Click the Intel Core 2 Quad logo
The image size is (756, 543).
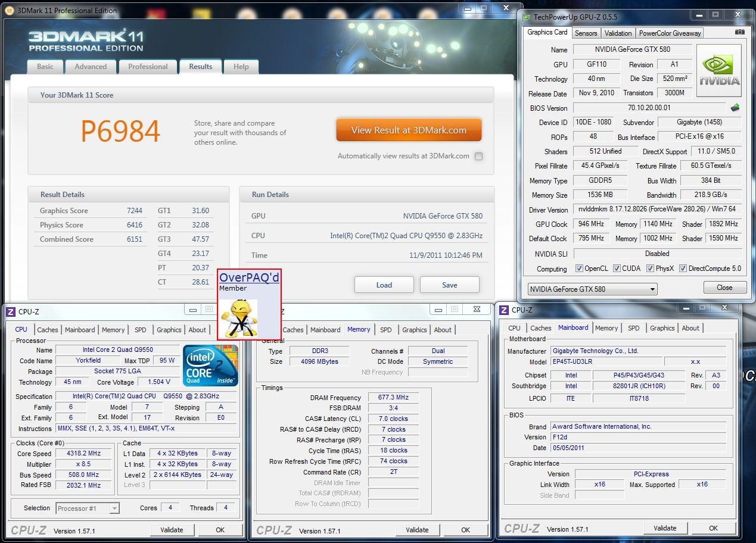[x=210, y=365]
